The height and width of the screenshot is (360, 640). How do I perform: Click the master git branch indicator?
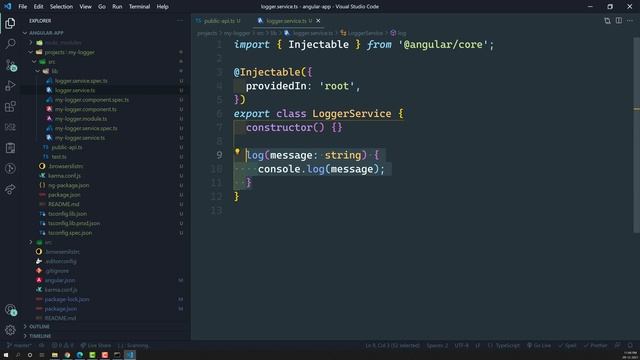(x=19, y=346)
